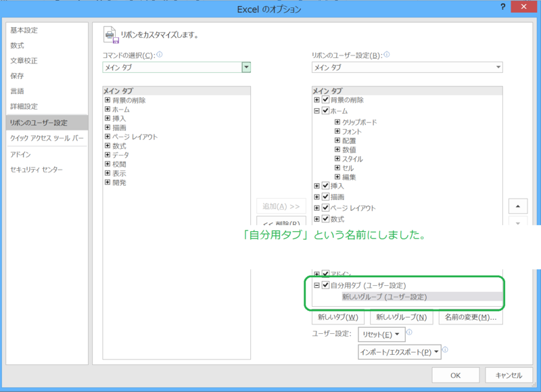Expand 背景の削除 in left command list
Viewport: 541px width, 392px height.
(x=108, y=100)
